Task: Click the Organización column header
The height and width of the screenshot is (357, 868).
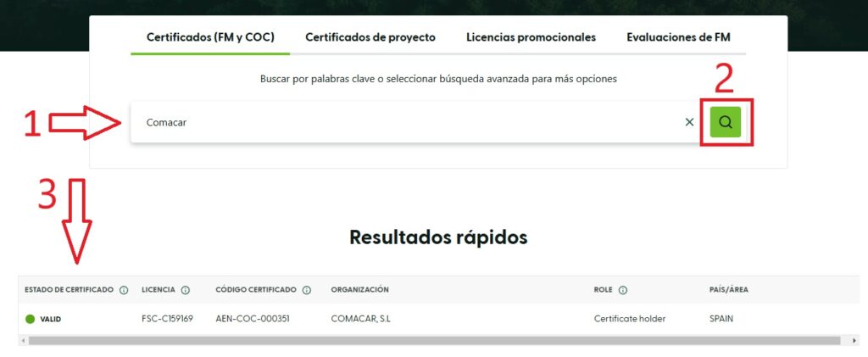Action: click(x=359, y=290)
